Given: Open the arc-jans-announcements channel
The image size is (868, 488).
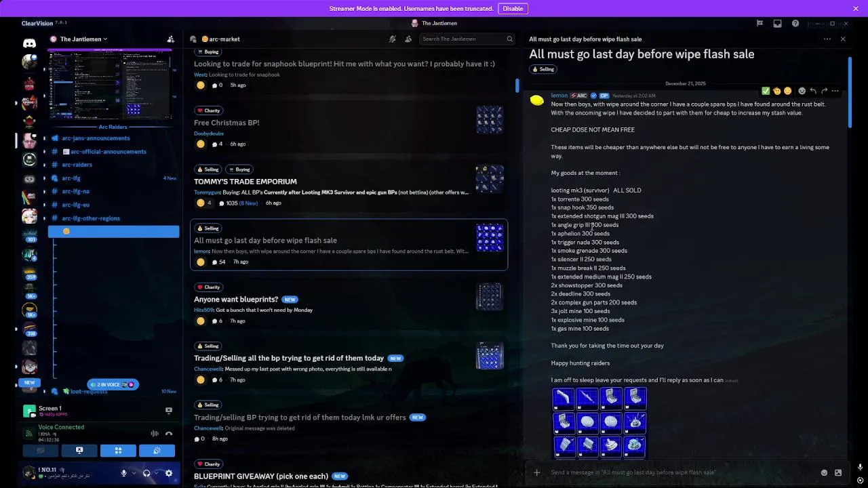Looking at the screenshot, I should coord(96,138).
